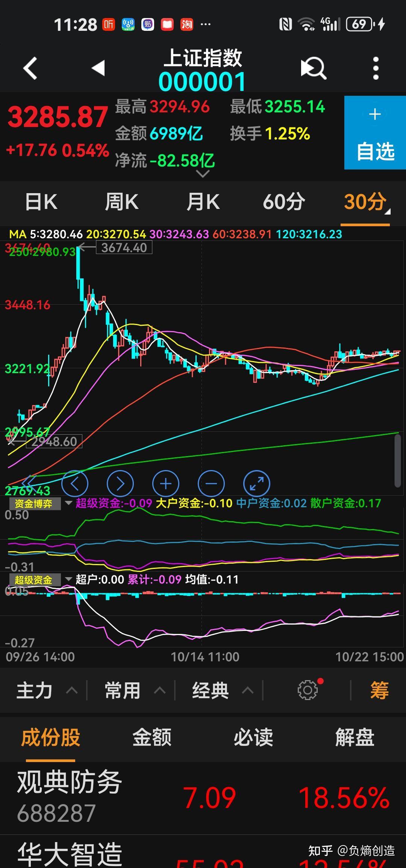
Task: Tap the 09/26 14:00 time axis label
Action: pos(40,657)
